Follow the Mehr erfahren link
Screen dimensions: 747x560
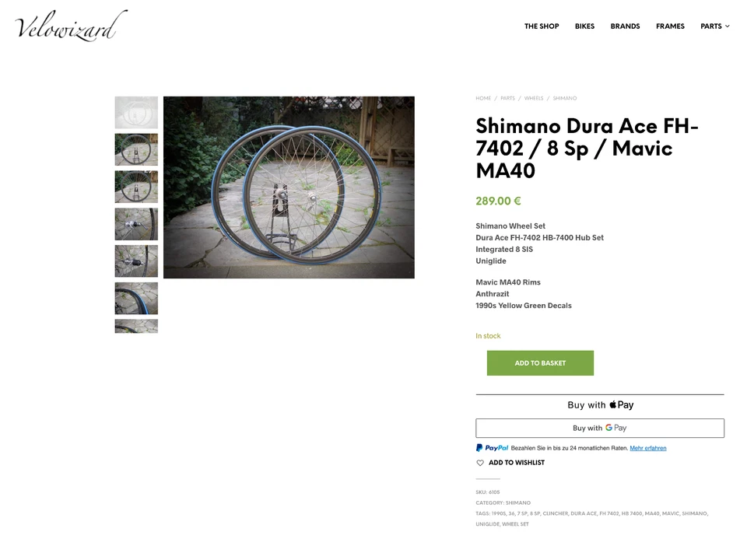(648, 448)
